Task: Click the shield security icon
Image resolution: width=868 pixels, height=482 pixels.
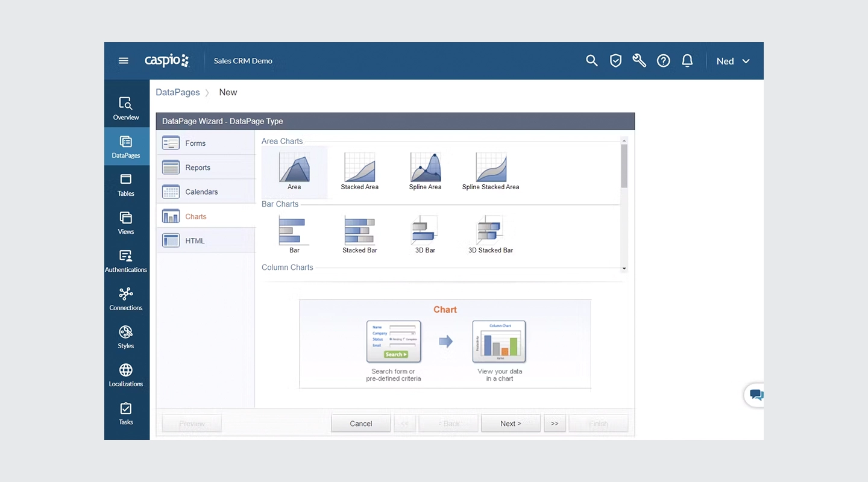Action: click(615, 61)
